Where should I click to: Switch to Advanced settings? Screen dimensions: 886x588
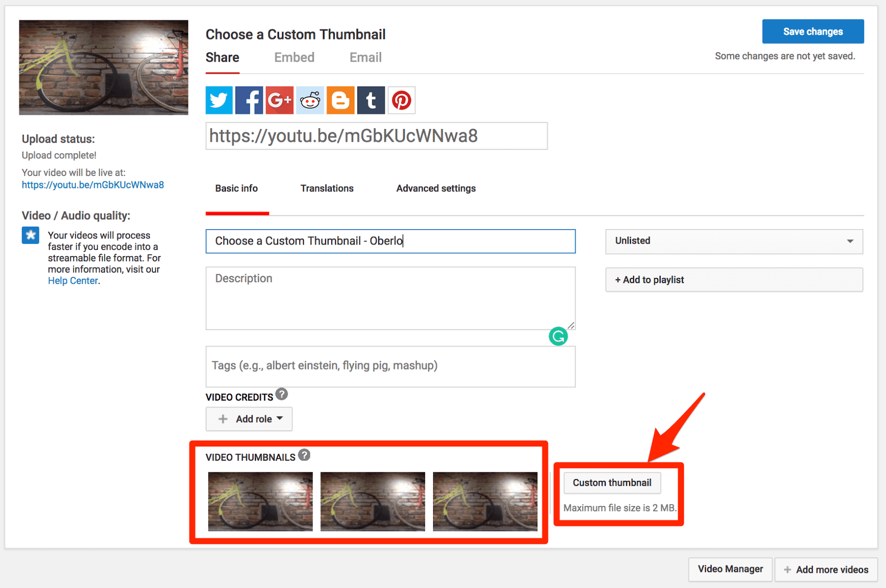(x=436, y=188)
